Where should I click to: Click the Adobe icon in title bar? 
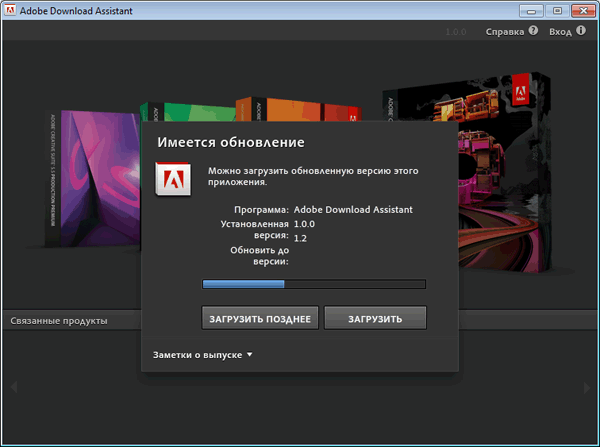pyautogui.click(x=10, y=10)
